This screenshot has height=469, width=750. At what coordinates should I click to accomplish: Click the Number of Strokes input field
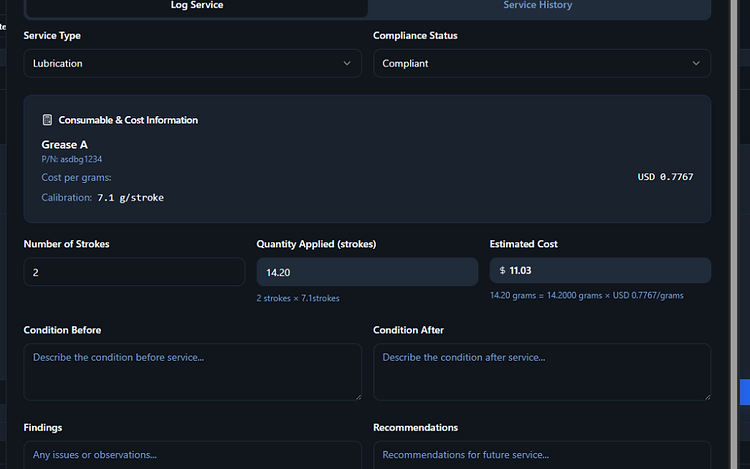134,272
